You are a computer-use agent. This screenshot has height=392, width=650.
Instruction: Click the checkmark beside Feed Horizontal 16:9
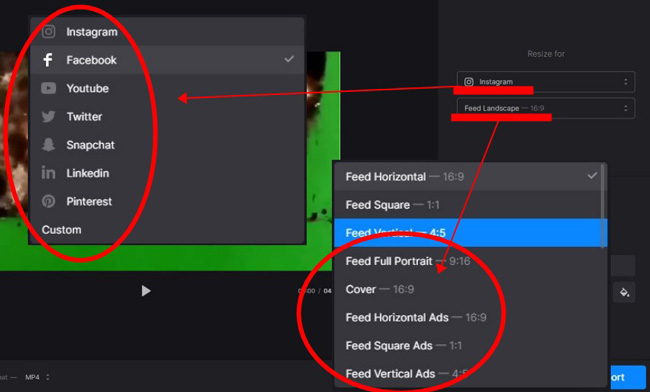(x=592, y=176)
